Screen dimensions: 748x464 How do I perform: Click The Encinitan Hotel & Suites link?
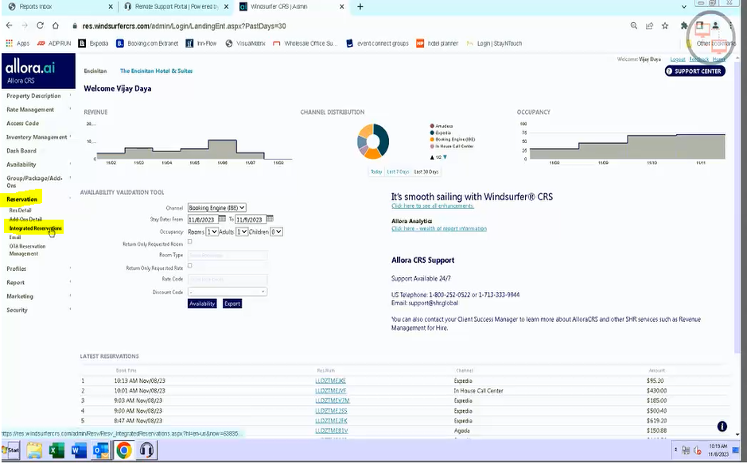(156, 71)
